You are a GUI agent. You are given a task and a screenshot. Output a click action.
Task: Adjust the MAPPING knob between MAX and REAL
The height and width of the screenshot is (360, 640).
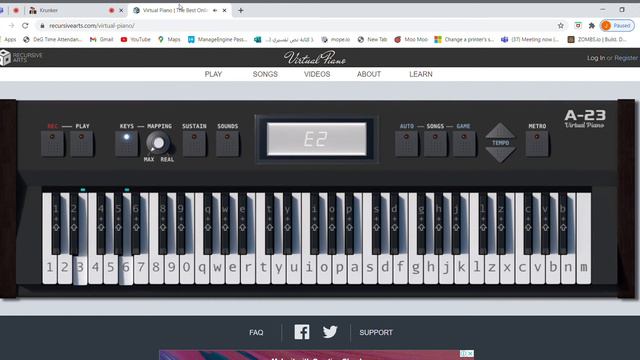158,143
